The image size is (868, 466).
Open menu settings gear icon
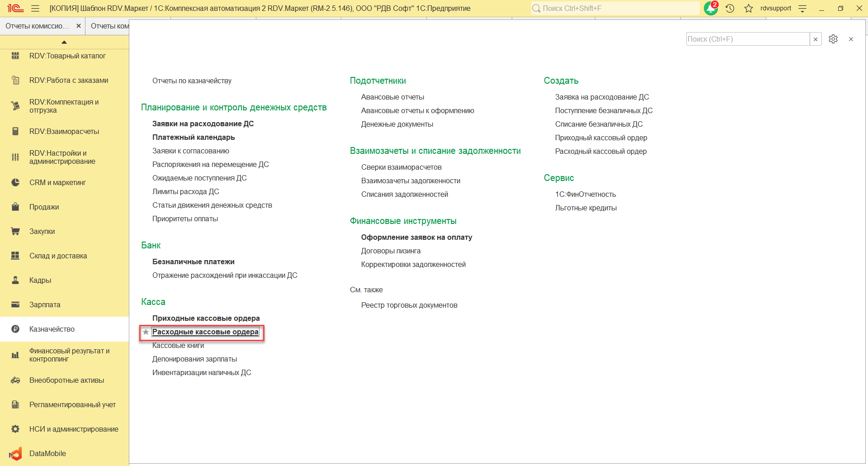tap(833, 39)
